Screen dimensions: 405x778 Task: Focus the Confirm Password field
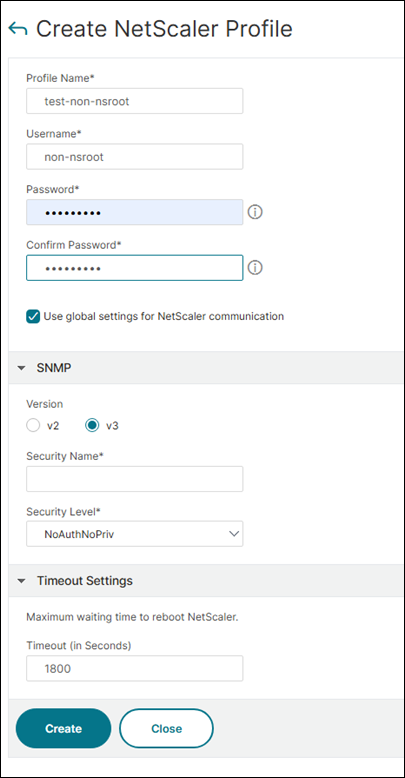[x=135, y=268]
